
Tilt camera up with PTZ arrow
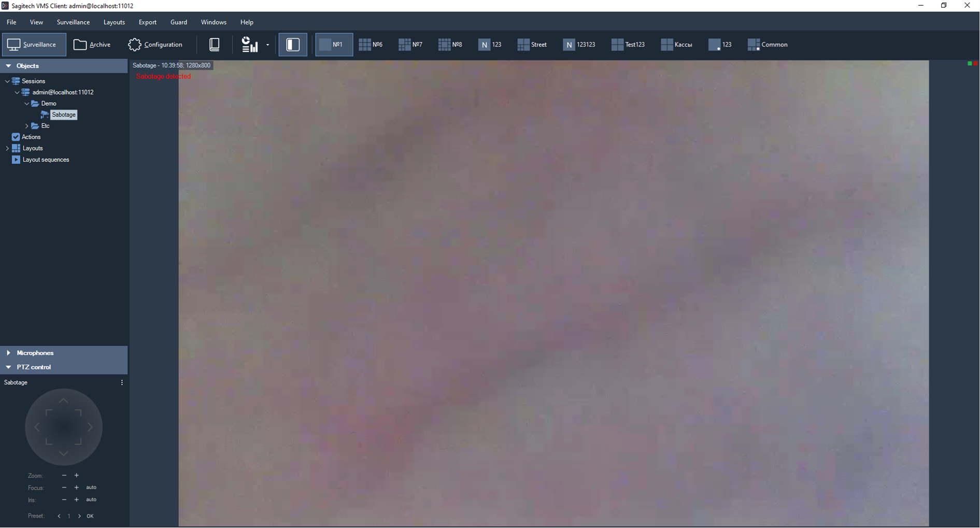click(x=63, y=401)
